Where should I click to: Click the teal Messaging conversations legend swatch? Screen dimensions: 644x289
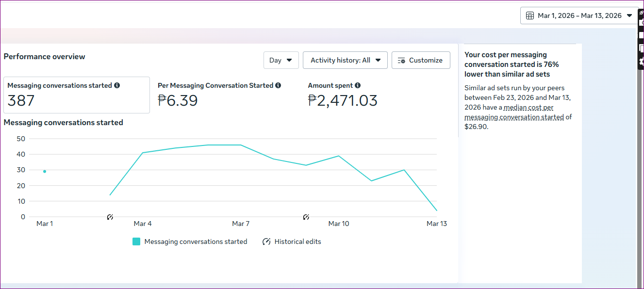pyautogui.click(x=136, y=241)
